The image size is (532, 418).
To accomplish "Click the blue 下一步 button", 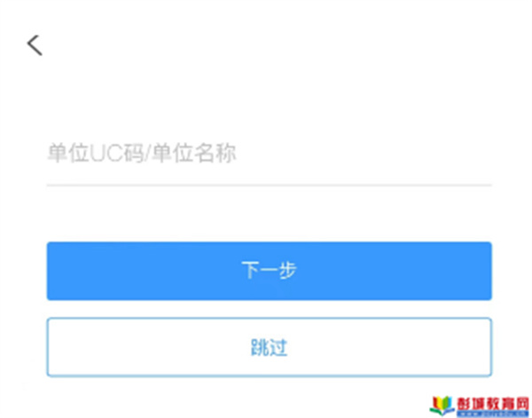I will pos(269,271).
